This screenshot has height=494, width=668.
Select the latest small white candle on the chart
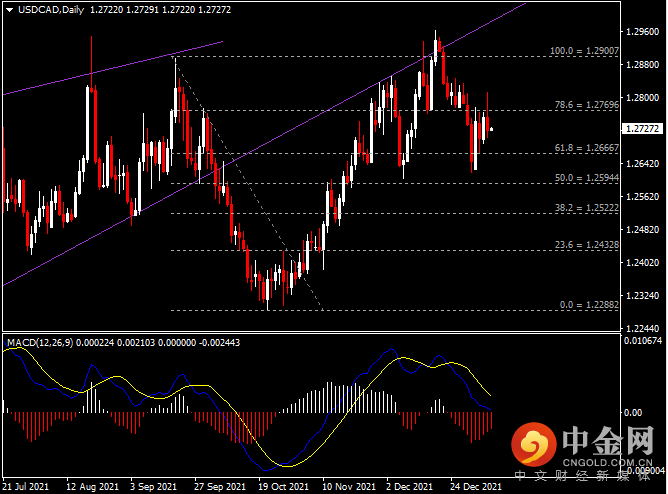[x=492, y=129]
